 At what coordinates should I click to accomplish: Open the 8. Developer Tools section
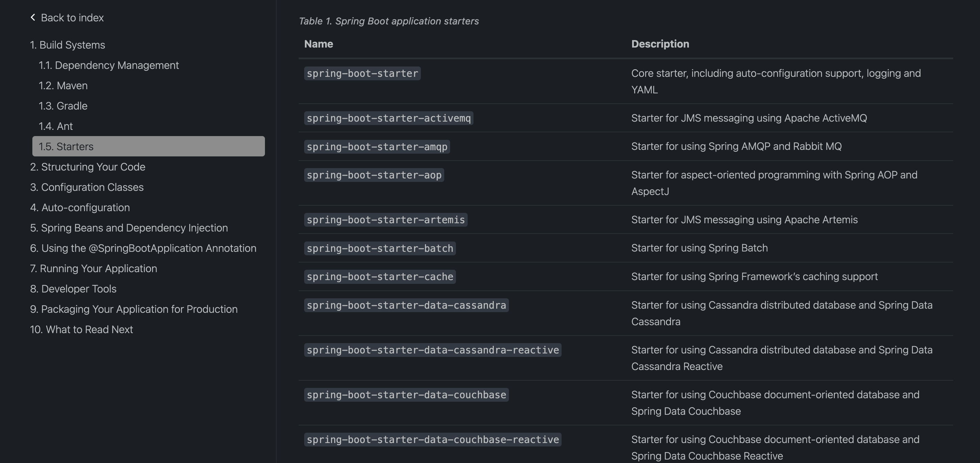[x=73, y=289]
